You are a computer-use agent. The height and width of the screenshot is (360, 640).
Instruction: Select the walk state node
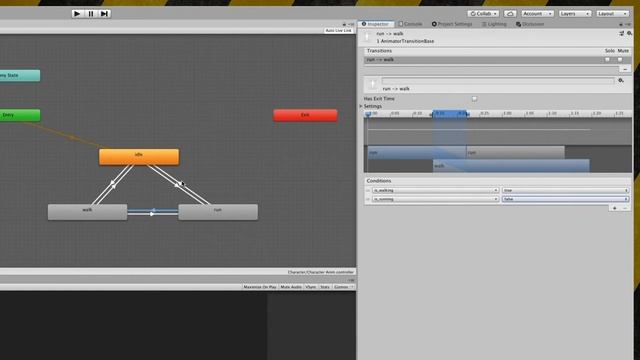pyautogui.click(x=87, y=212)
